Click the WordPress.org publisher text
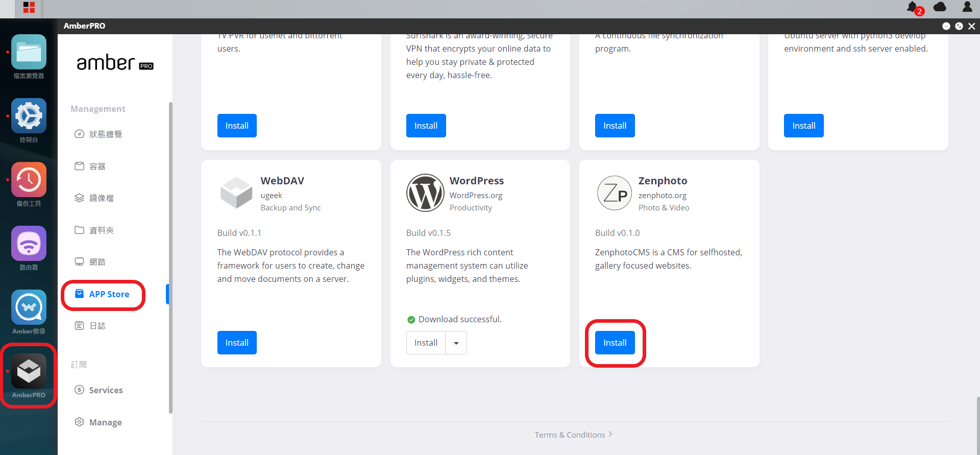The width and height of the screenshot is (980, 455). 476,196
